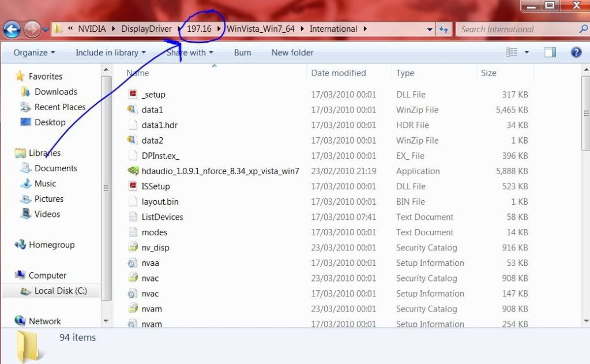Click the _setup DLL file icon
Image resolution: width=590 pixels, height=364 pixels.
click(x=133, y=94)
